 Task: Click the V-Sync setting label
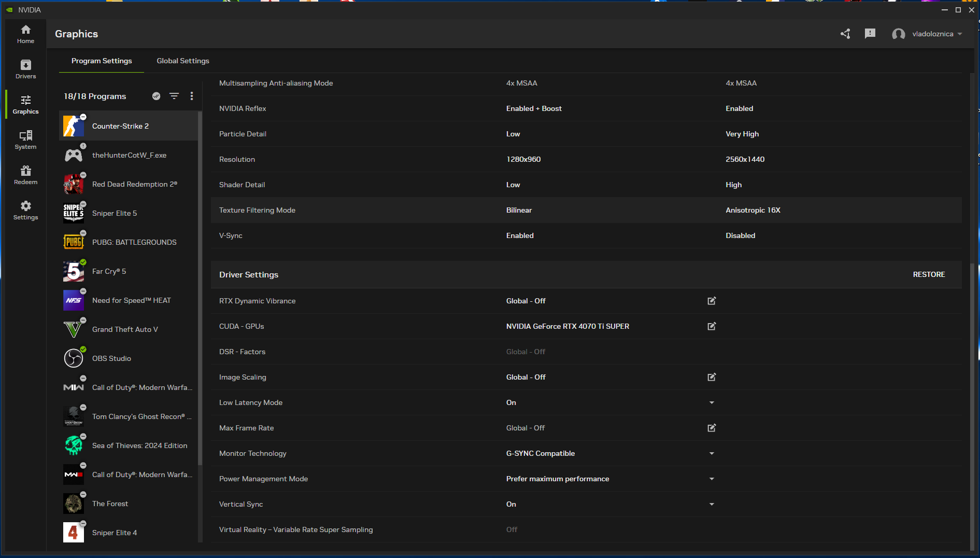(x=231, y=235)
